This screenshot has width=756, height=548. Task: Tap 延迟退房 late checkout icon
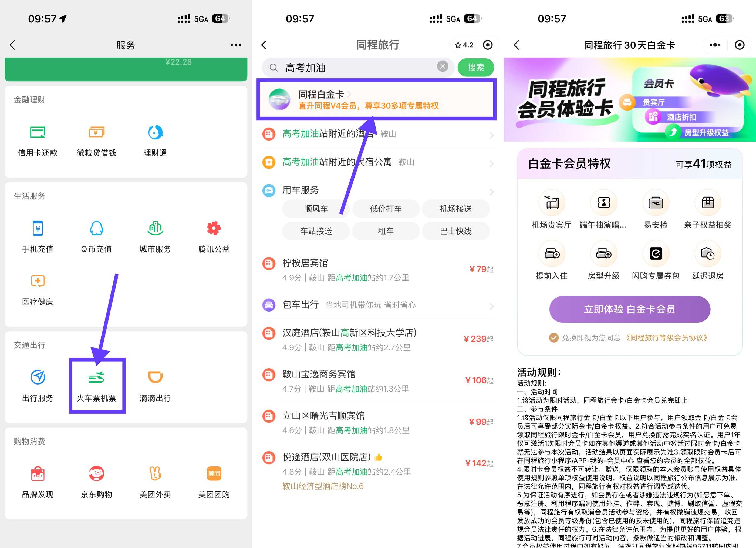click(x=708, y=254)
